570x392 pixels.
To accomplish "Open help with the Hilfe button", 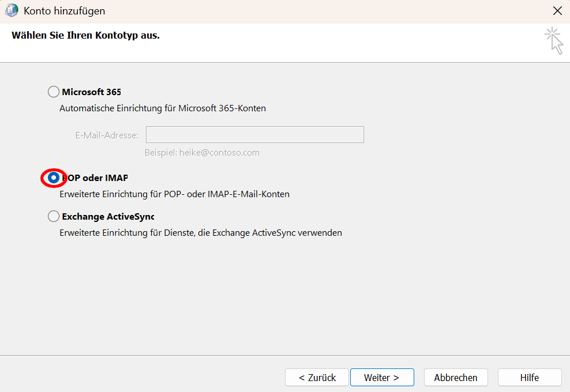I will click(x=529, y=378).
